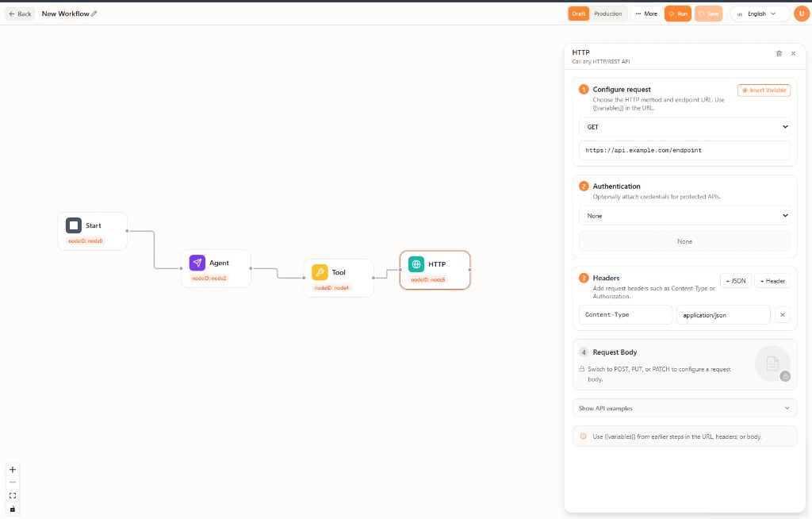Switch to Draft mode
This screenshot has height=519, width=812.
coord(578,13)
